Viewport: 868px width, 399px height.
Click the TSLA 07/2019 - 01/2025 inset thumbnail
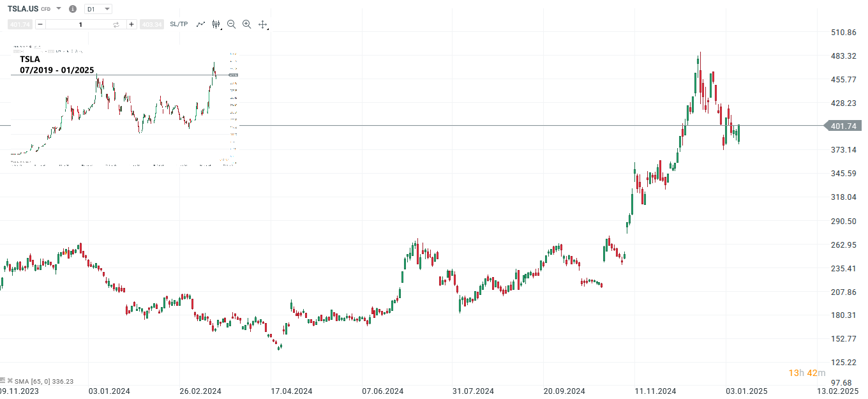point(124,105)
